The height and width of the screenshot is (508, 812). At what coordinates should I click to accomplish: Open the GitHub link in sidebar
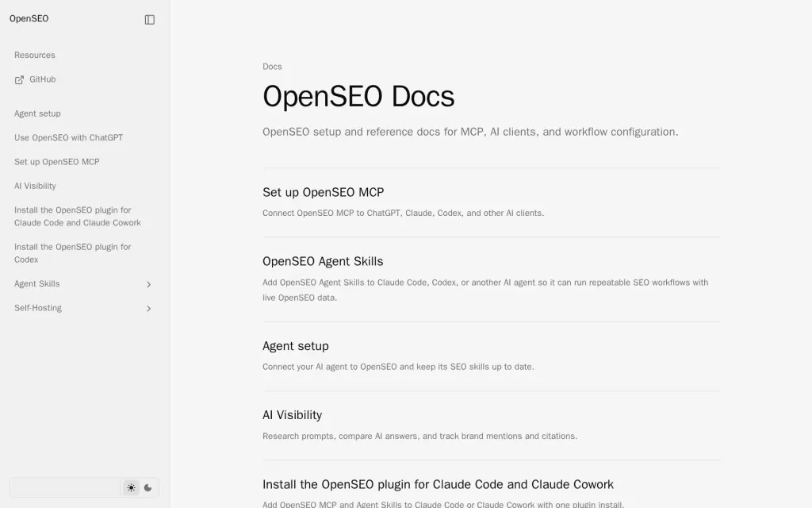coord(43,79)
